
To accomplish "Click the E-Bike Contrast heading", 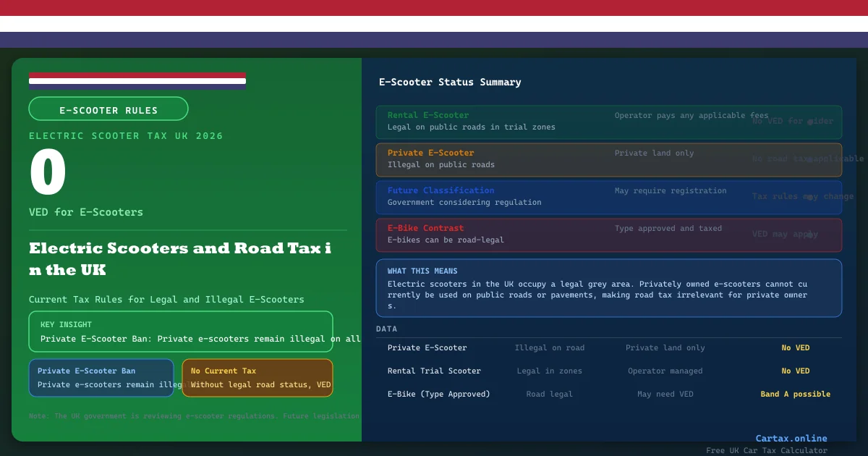I will tap(425, 228).
